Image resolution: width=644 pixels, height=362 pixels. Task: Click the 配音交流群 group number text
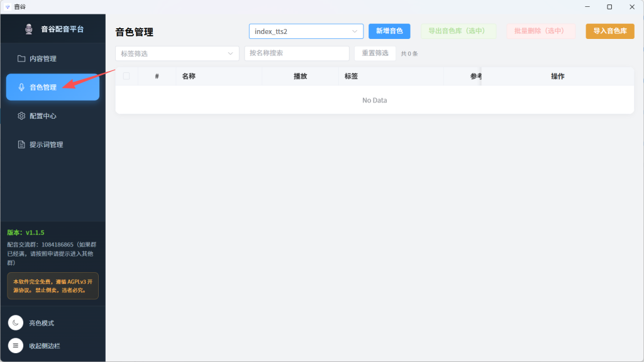[x=52, y=254]
